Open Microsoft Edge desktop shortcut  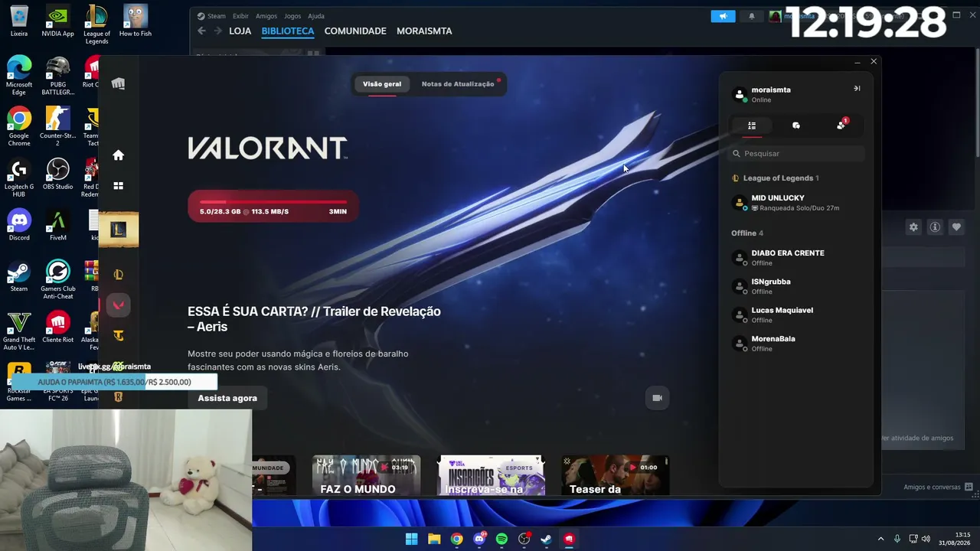click(x=19, y=76)
